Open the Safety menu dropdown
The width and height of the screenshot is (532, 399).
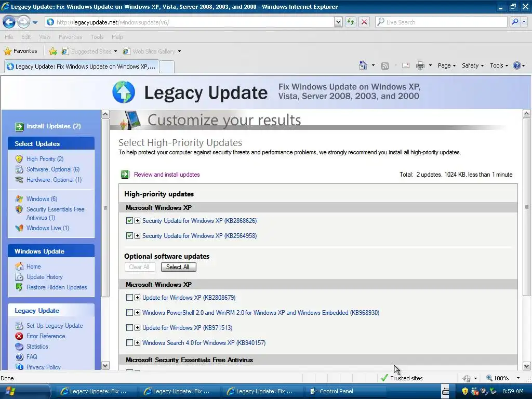[x=473, y=65]
